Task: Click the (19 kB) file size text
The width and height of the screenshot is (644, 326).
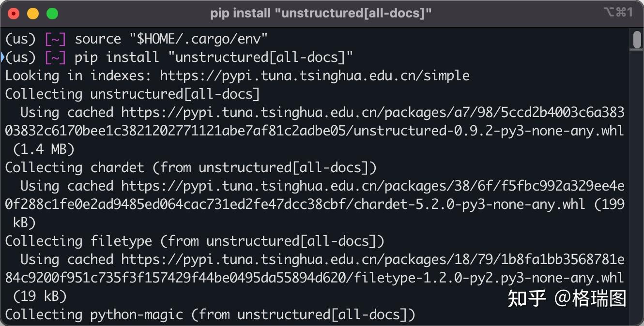Action: 40,296
